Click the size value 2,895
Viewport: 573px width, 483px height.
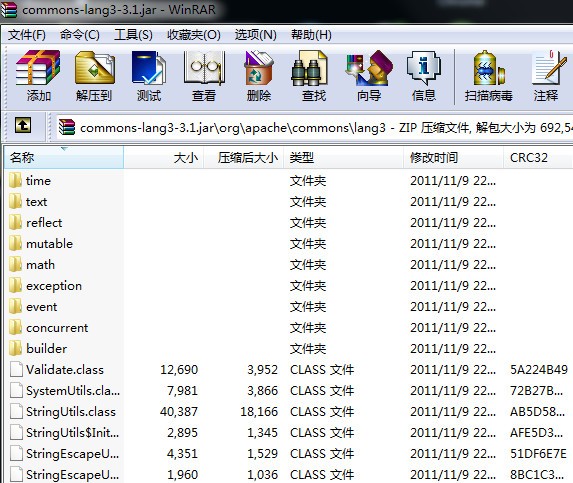click(182, 433)
